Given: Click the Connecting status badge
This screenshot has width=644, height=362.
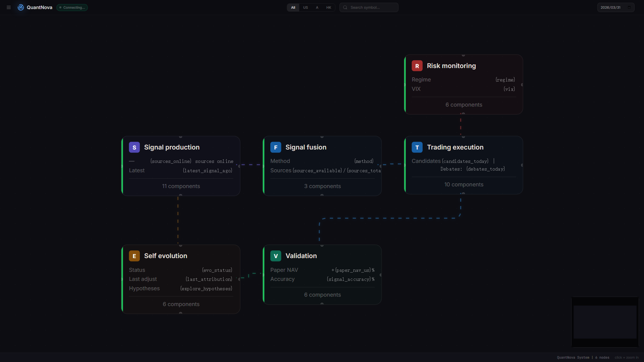Looking at the screenshot, I should tap(72, 7).
